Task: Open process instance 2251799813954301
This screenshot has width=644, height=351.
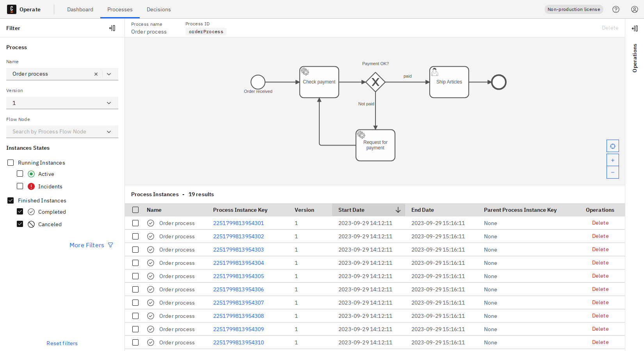Action: 238,223
